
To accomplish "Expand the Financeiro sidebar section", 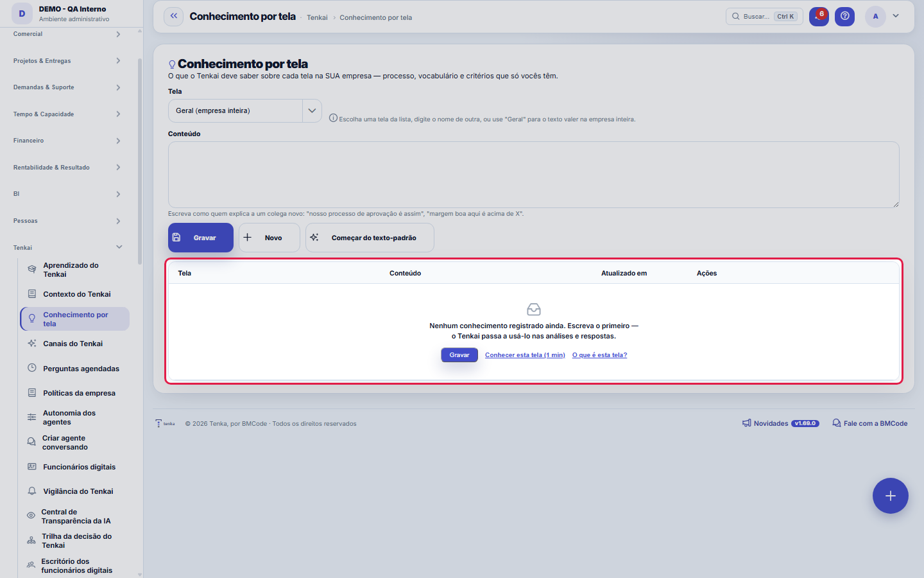I will pyautogui.click(x=67, y=141).
